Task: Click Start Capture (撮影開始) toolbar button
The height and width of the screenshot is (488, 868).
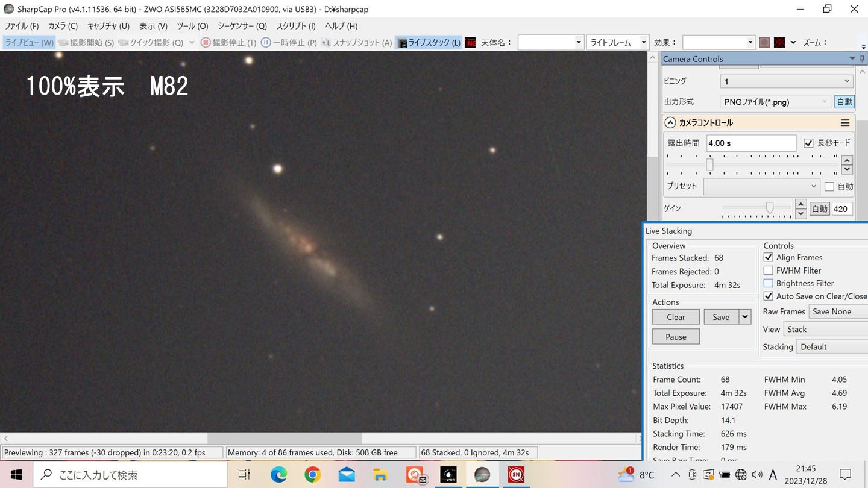Action: pyautogui.click(x=86, y=43)
